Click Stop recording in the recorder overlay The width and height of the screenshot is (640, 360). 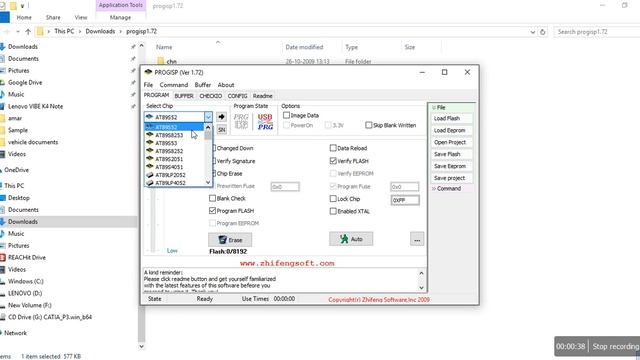coord(616,346)
